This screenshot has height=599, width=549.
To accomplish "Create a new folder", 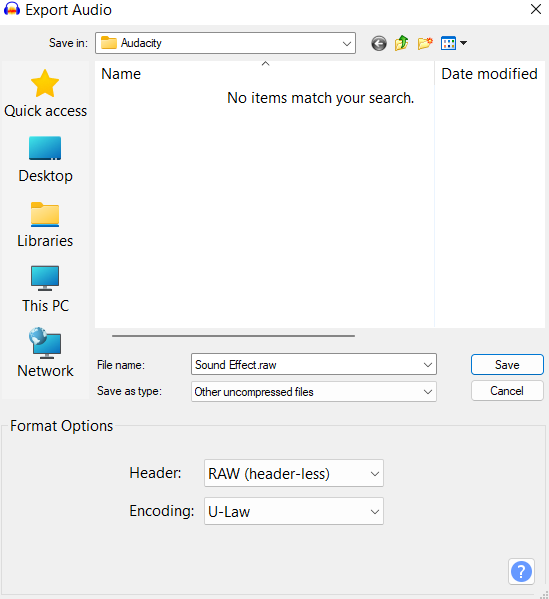I will (425, 43).
